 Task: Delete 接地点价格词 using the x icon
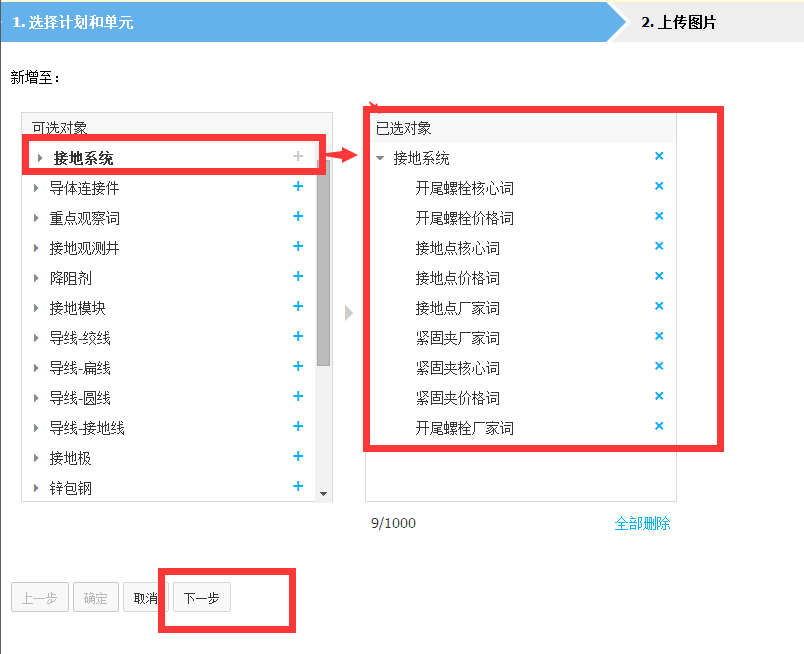659,276
